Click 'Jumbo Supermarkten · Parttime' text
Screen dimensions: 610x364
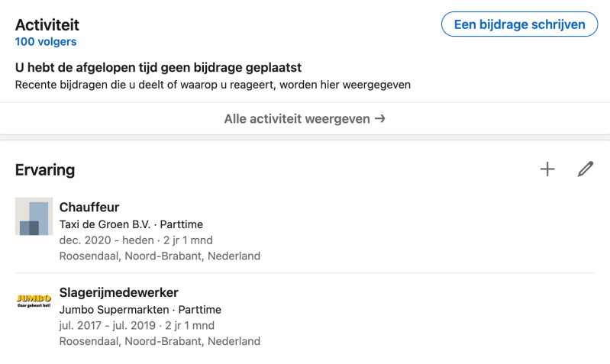[x=140, y=310]
